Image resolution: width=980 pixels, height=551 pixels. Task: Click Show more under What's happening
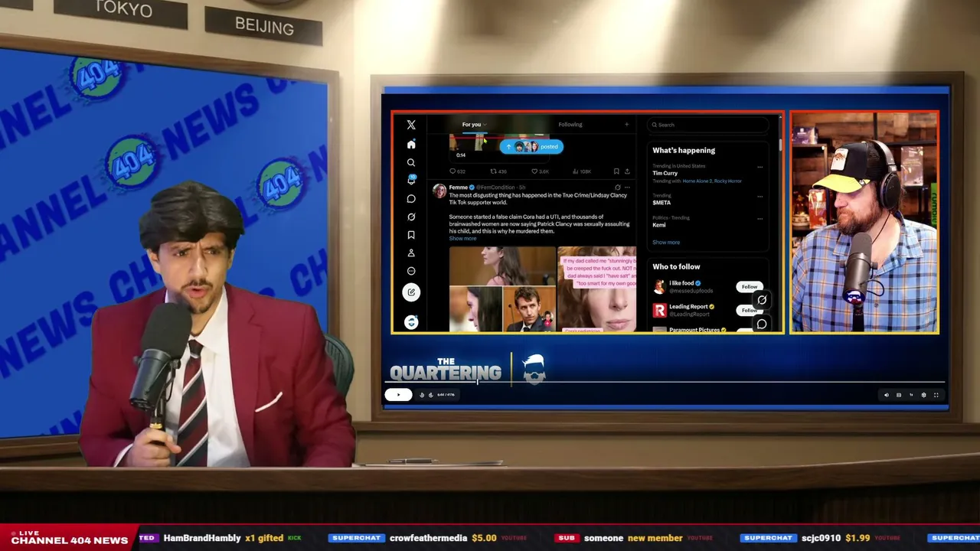tap(666, 243)
